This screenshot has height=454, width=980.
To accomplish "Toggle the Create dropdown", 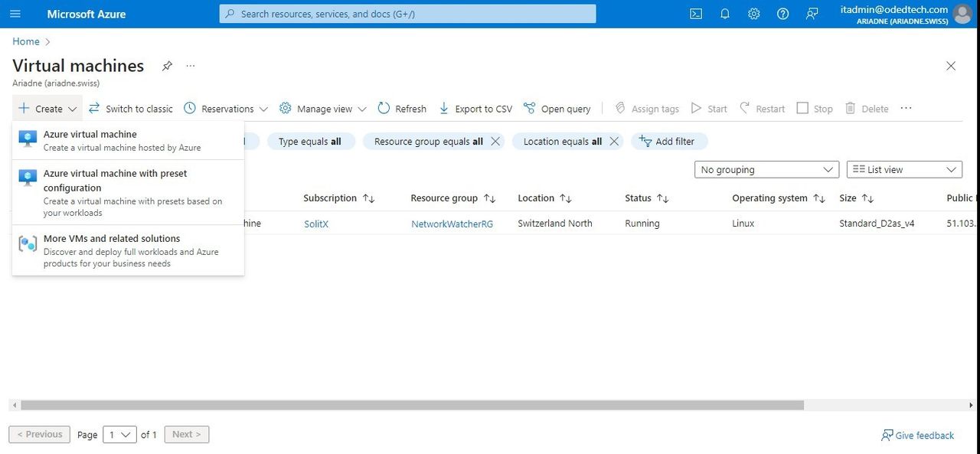I will (x=47, y=109).
